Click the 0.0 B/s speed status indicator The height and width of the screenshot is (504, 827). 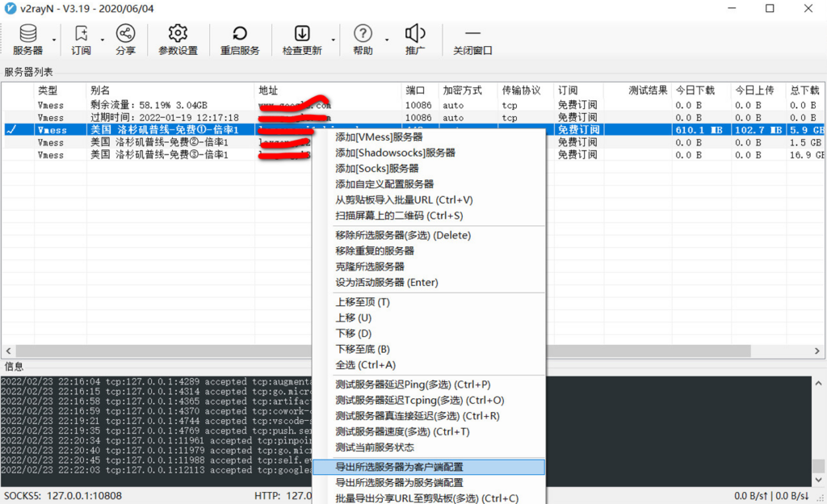[771, 496]
